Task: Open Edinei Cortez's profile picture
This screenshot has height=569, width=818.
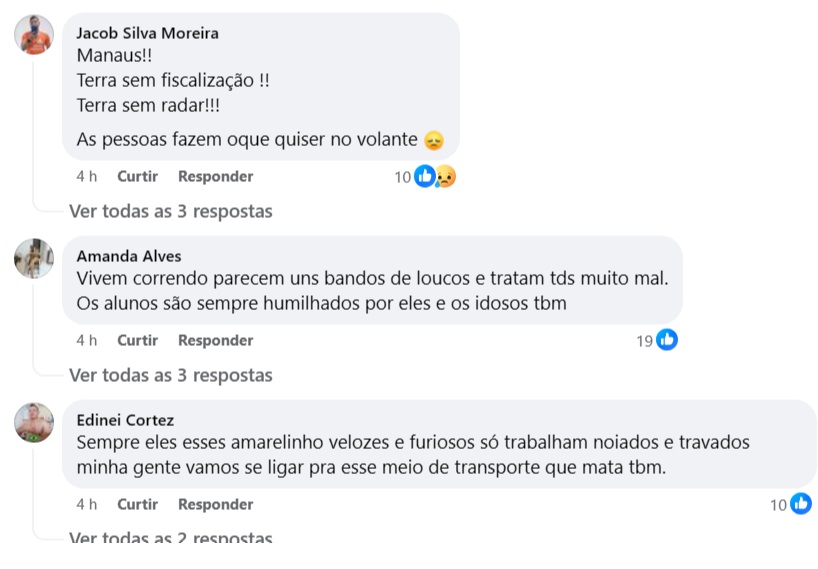Action: point(34,423)
